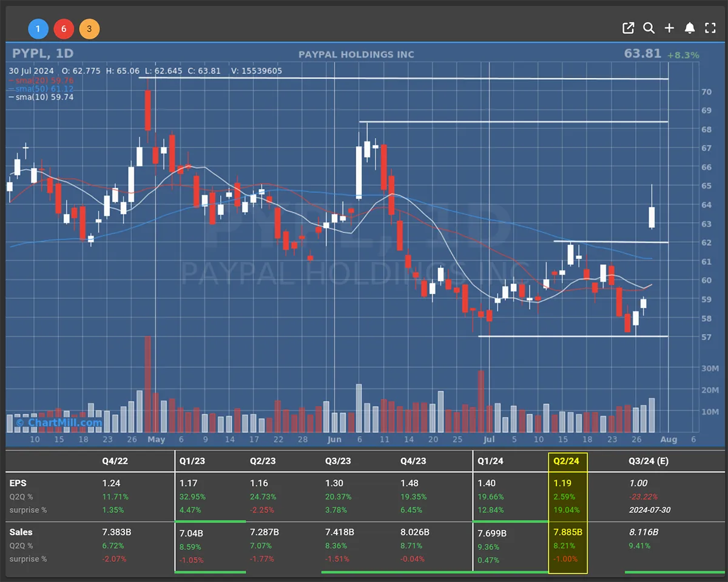This screenshot has height=582, width=728.
Task: Click the tall late-April volume bar
Action: coord(147,384)
